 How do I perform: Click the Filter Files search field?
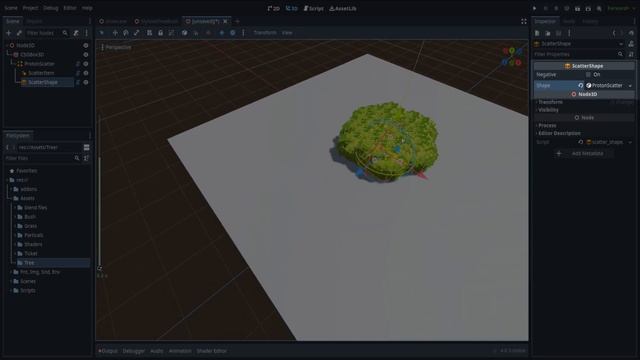[x=42, y=158]
